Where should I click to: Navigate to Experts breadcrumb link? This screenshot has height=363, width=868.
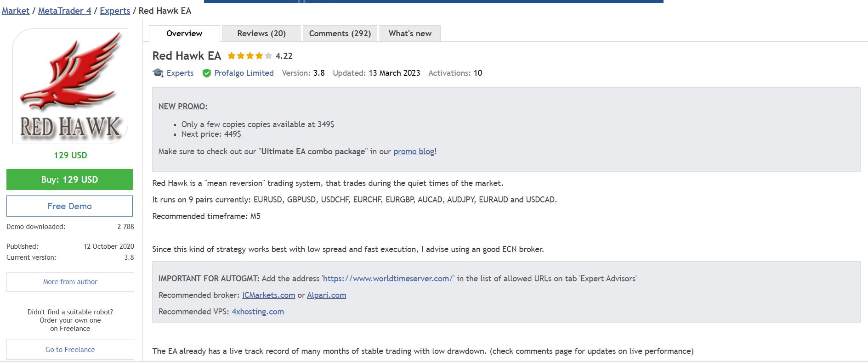tap(115, 11)
